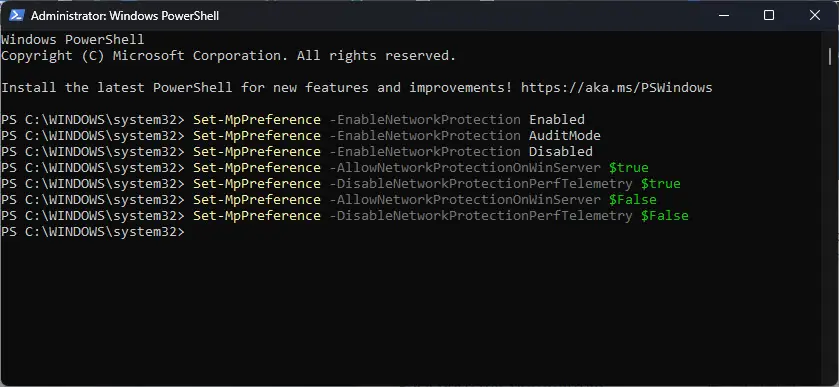Open the https://aka.ms/PSWindows link
The height and width of the screenshot is (387, 839).
616,88
